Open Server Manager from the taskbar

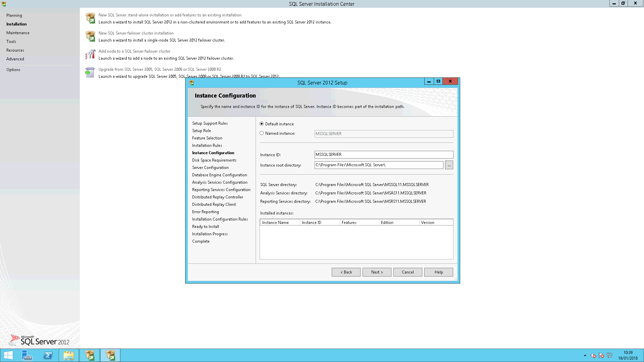[27, 355]
